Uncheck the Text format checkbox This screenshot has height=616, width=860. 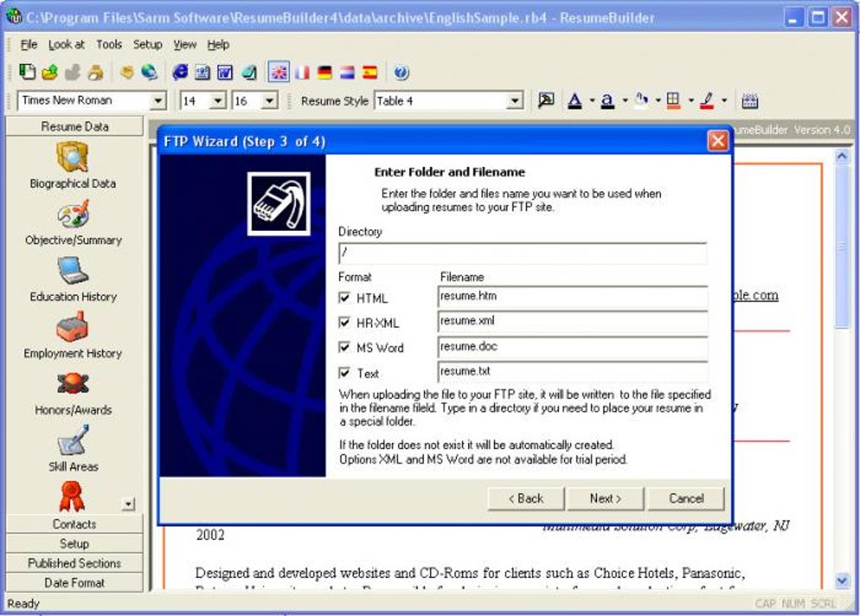(x=345, y=372)
